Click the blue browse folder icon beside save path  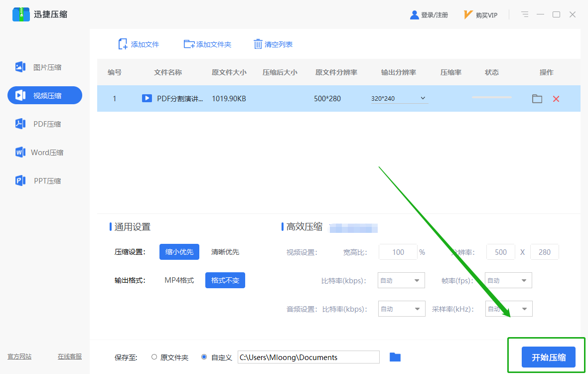pos(395,357)
